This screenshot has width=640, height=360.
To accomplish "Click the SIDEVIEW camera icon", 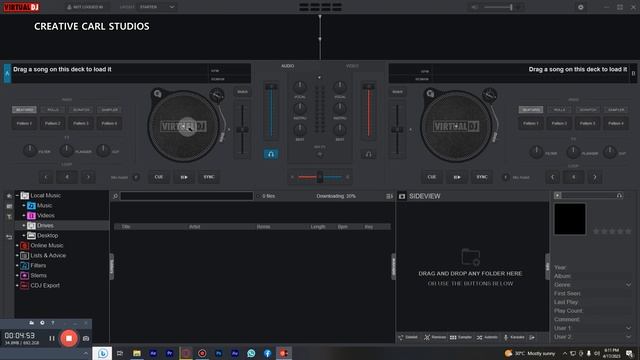I will point(402,196).
